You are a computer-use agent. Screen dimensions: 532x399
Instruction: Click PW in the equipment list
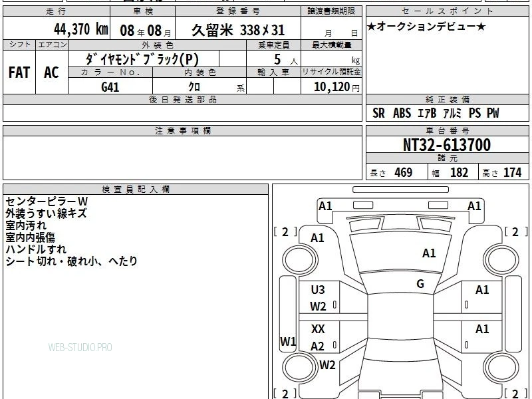coord(493,113)
